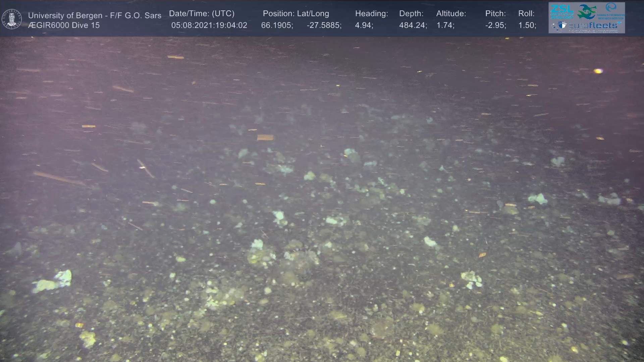Click the ZSL Institute of Zoology logo
Viewport: 644px width, 362px height.
(562, 11)
